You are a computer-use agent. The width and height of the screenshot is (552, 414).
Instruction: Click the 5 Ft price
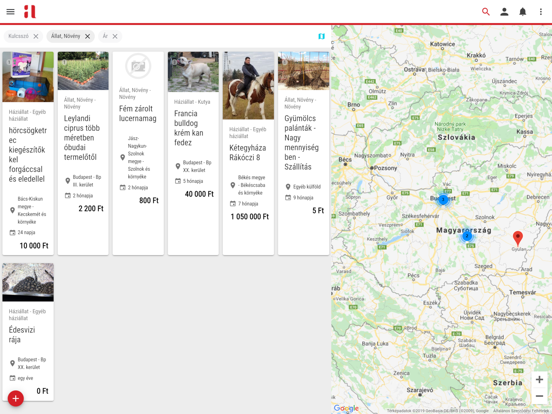point(318,211)
